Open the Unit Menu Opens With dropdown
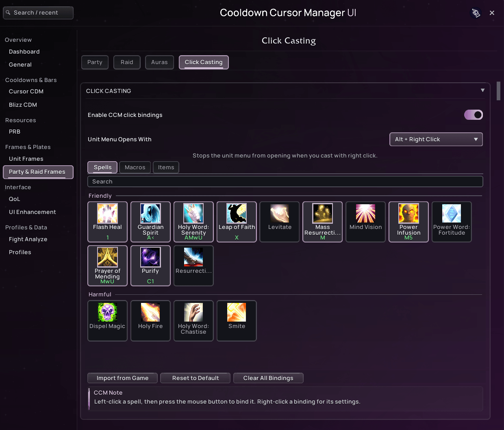Image resolution: width=504 pixels, height=430 pixels. pos(436,139)
